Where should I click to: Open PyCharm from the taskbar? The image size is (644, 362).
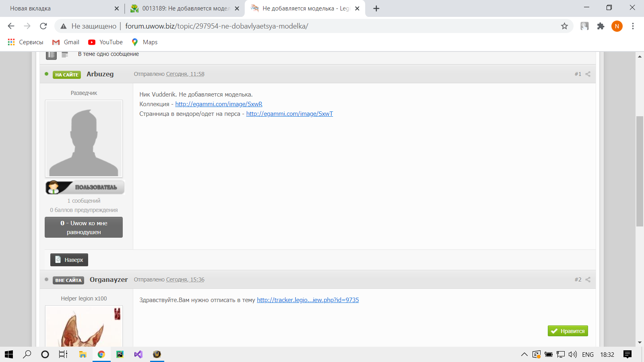point(120,354)
